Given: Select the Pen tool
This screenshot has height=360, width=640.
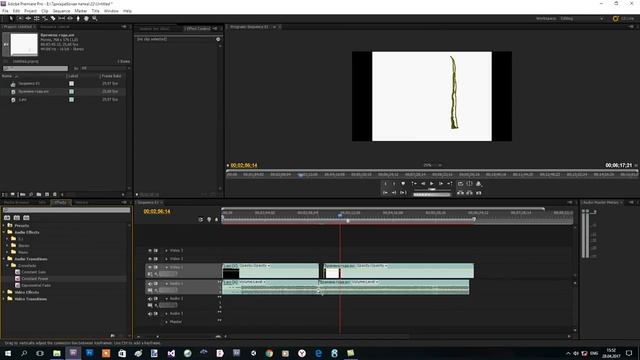Looking at the screenshot, I should [78, 18].
